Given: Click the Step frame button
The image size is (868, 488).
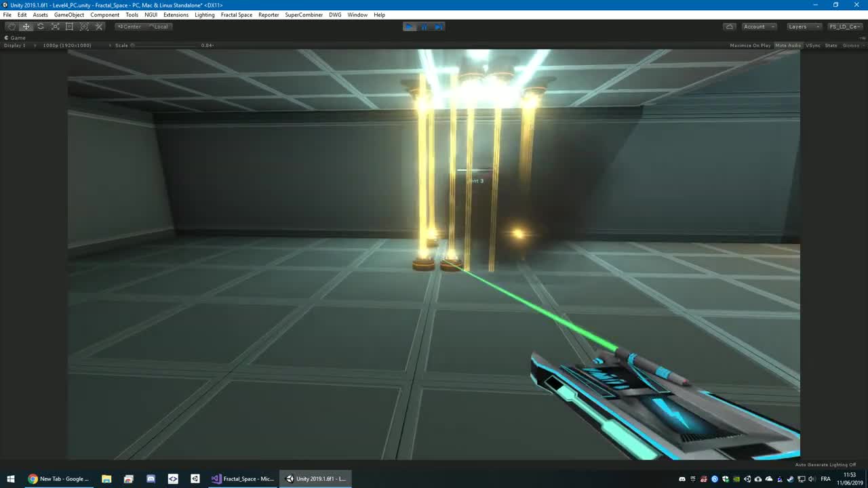Looking at the screenshot, I should point(439,26).
